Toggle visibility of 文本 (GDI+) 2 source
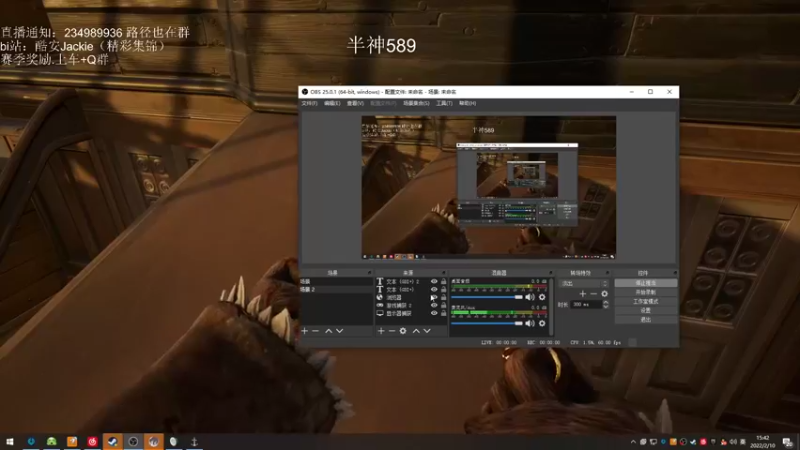This screenshot has width=800, height=450. click(x=434, y=281)
